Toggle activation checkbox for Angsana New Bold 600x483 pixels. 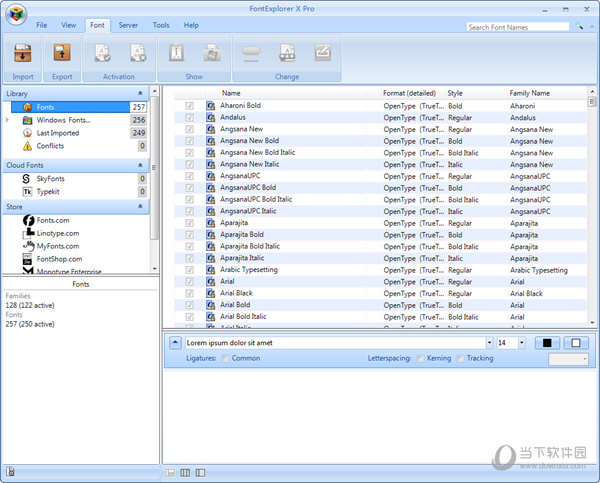(x=189, y=141)
